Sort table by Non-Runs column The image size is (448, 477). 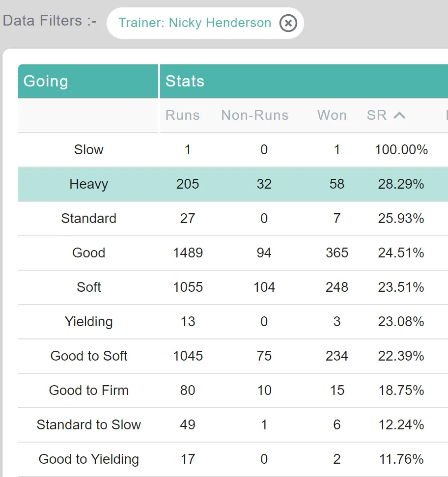click(255, 115)
